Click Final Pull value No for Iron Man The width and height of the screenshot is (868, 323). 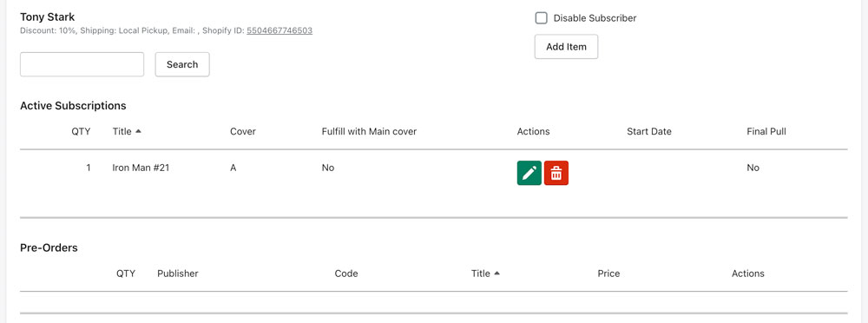click(x=753, y=168)
